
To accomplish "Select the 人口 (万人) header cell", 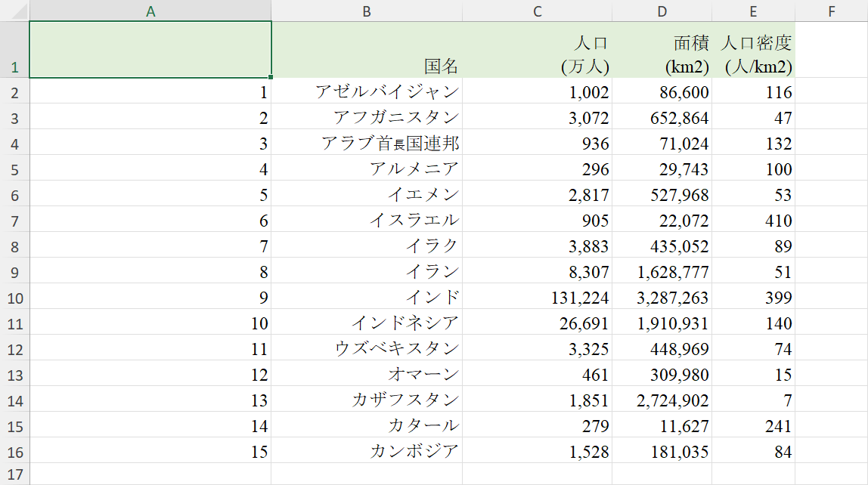I will tap(537, 50).
